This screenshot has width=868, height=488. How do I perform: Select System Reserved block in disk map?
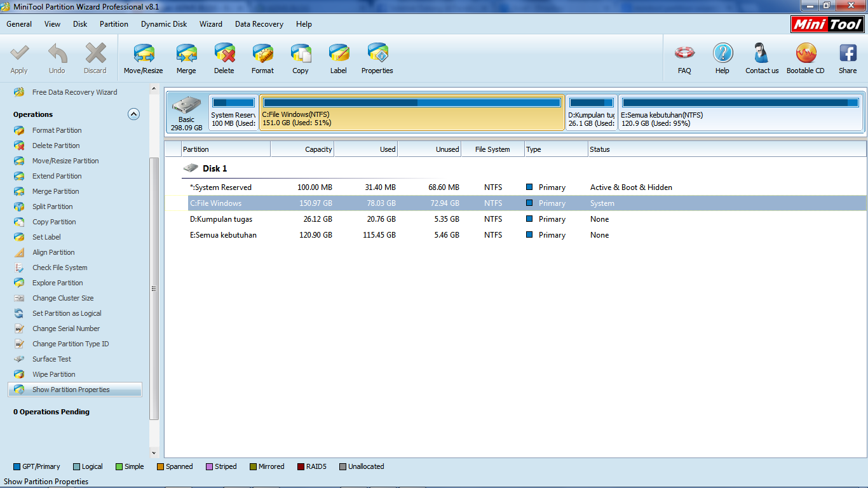click(233, 113)
